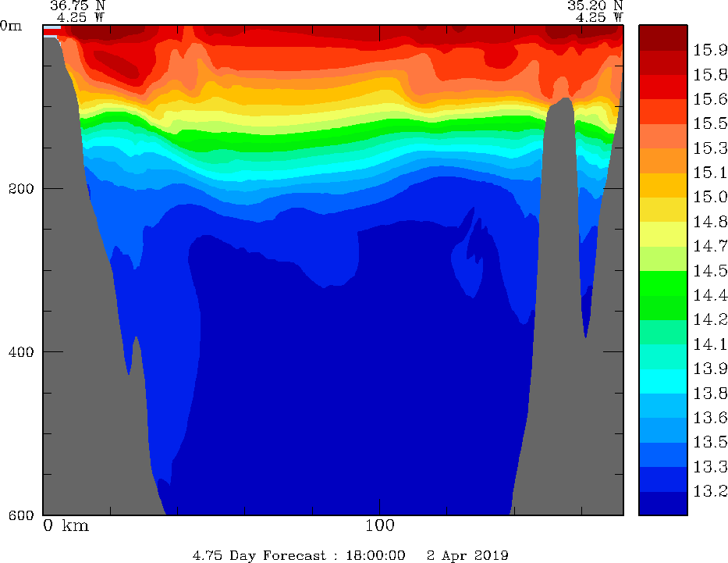Click the 15.0 color bar value
The image size is (728, 563).
(710, 197)
